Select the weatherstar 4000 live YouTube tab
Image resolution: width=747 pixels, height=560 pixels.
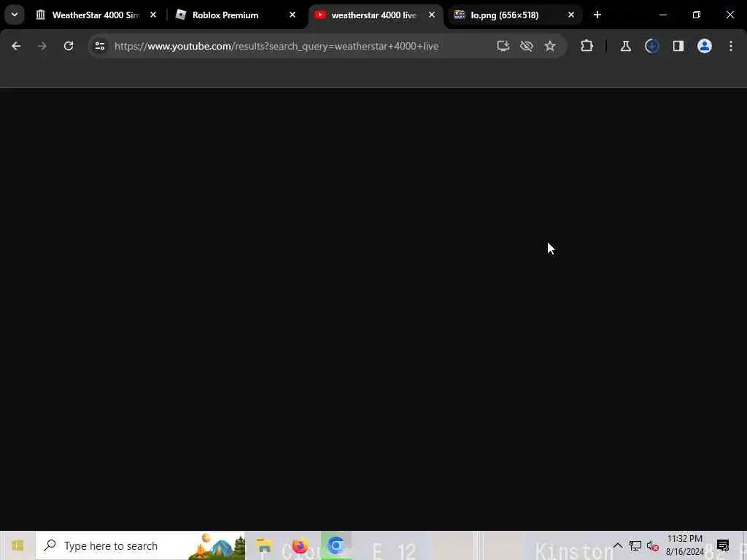coord(374,15)
